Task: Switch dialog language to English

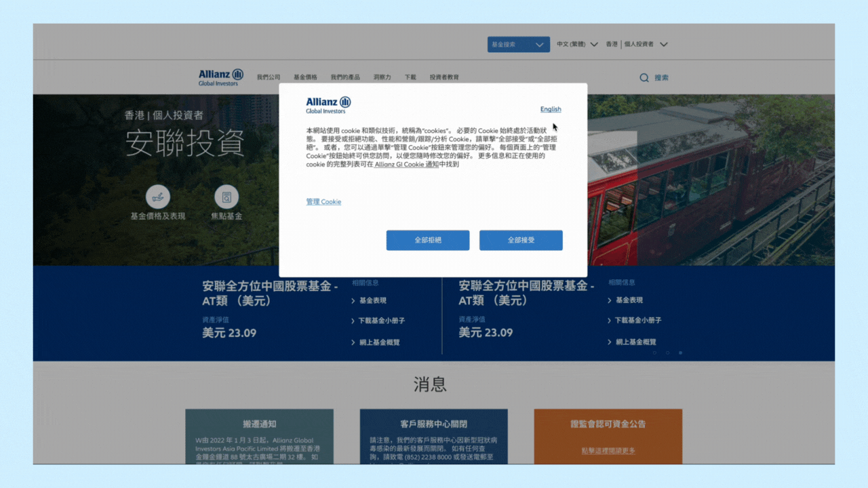Action: coord(551,109)
